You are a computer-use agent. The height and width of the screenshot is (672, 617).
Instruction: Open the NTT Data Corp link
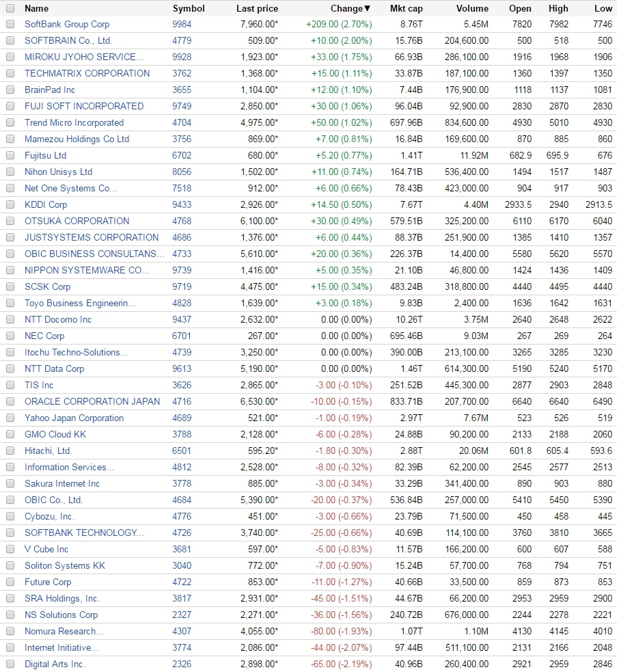pyautogui.click(x=55, y=369)
